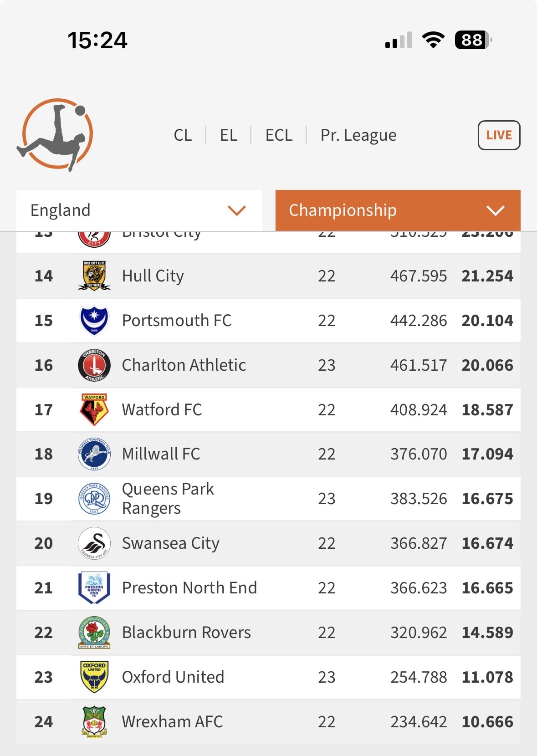Viewport: 537px width, 756px height.
Task: Tap the Portsmouth FC crest icon
Action: (x=94, y=320)
